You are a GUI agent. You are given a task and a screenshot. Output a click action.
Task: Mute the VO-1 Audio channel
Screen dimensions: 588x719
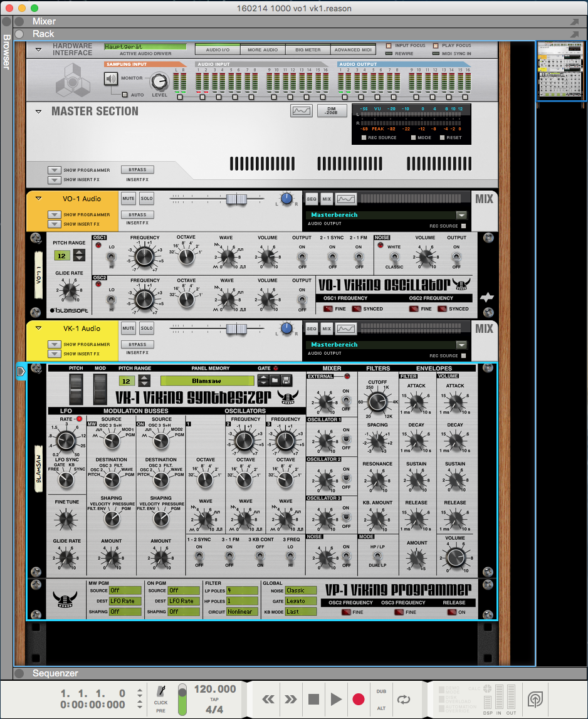[129, 199]
